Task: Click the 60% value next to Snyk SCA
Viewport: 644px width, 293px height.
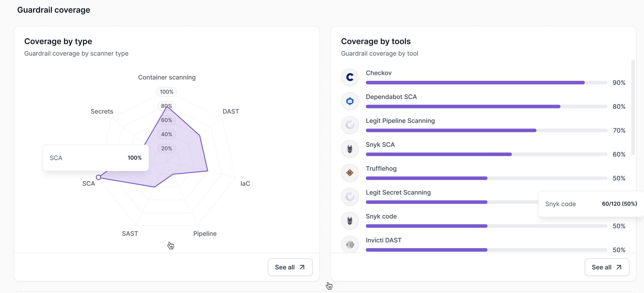Action: click(619, 154)
